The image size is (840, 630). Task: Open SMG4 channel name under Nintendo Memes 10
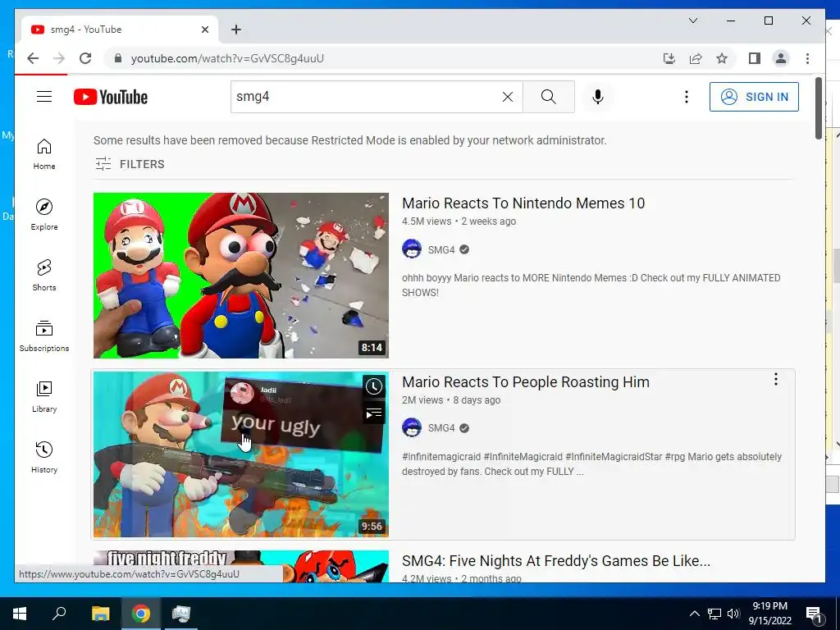pos(441,249)
